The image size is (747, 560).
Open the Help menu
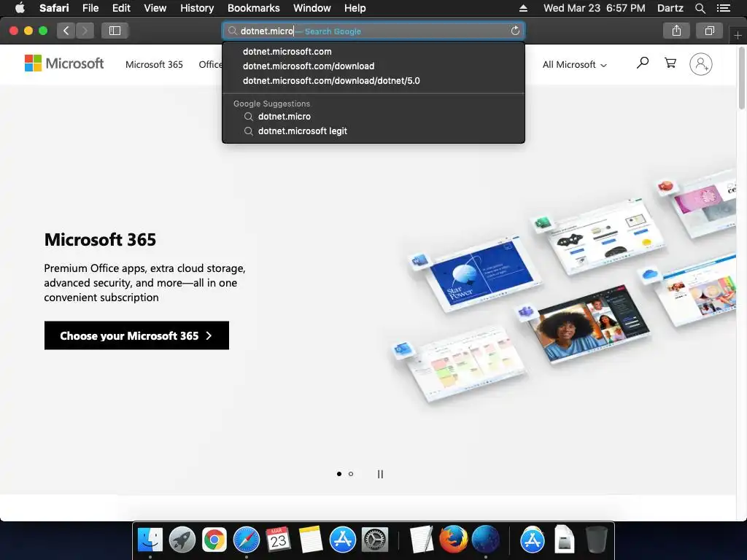[355, 8]
